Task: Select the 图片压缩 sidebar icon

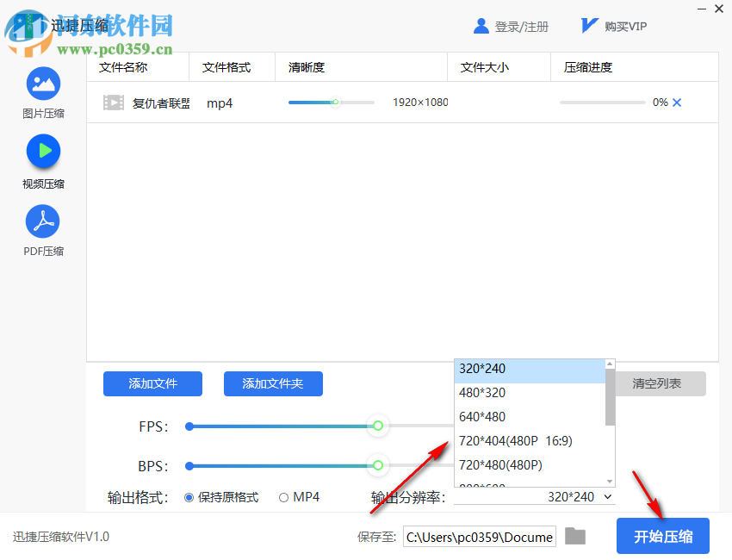Action: pos(43,84)
